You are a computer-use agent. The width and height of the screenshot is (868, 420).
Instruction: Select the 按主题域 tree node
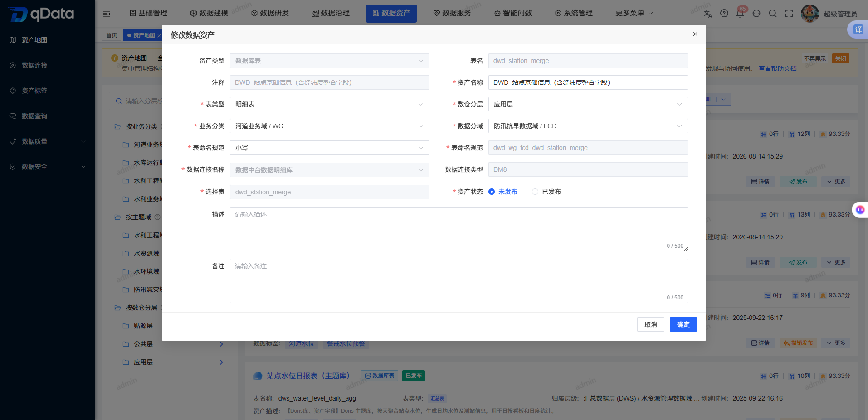coord(138,217)
